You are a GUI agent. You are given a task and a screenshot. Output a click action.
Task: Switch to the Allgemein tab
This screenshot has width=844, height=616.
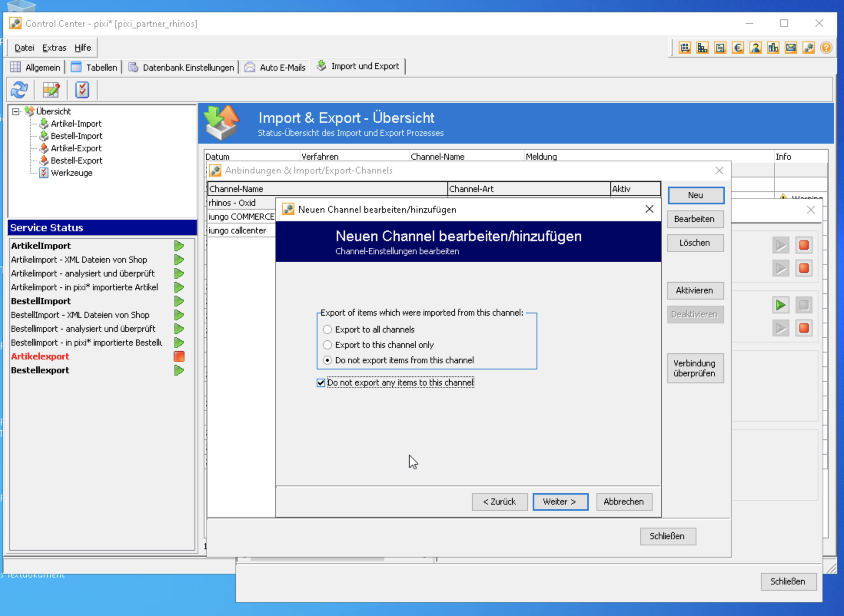coord(35,67)
